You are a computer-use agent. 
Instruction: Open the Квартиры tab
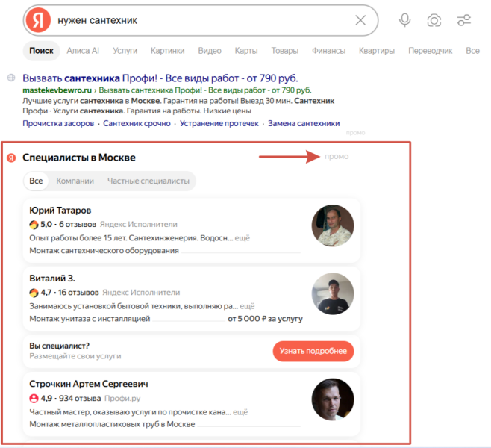pos(377,51)
